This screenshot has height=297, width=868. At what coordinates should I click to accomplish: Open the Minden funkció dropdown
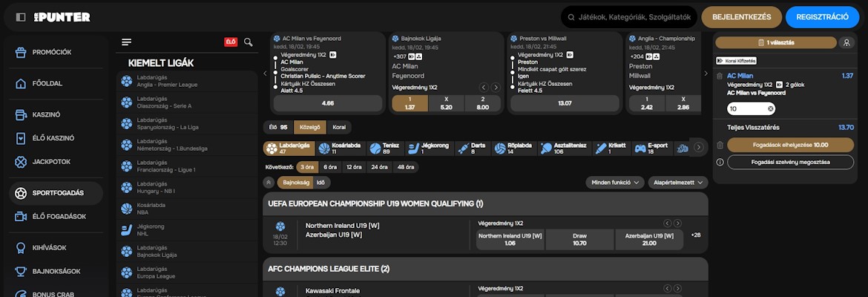pyautogui.click(x=615, y=183)
